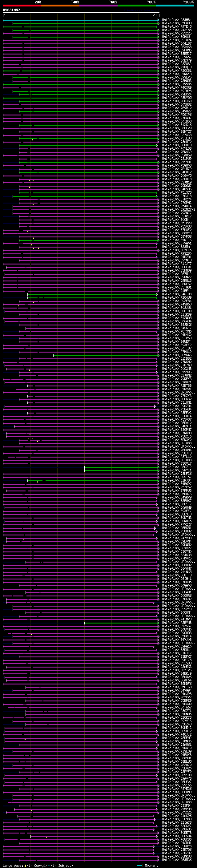Click hit label UniRef100_Q7V5Q5
Screen dimensions: 197x868
coord(177,84)
